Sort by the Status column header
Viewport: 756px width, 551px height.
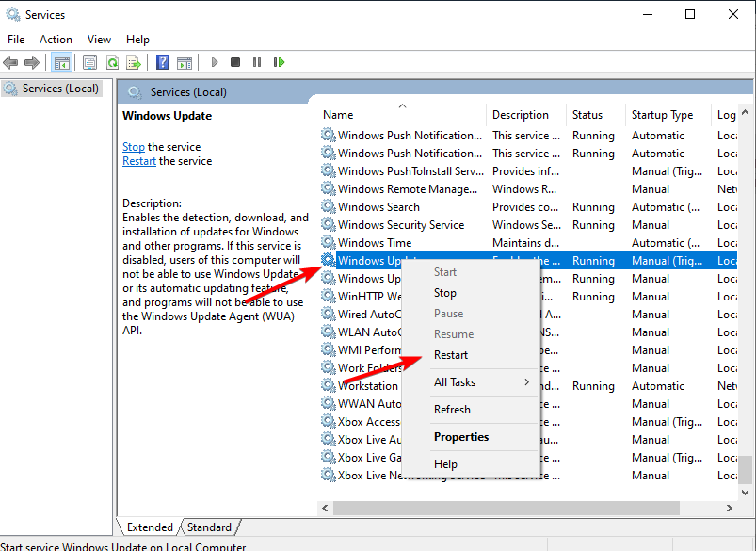click(595, 114)
